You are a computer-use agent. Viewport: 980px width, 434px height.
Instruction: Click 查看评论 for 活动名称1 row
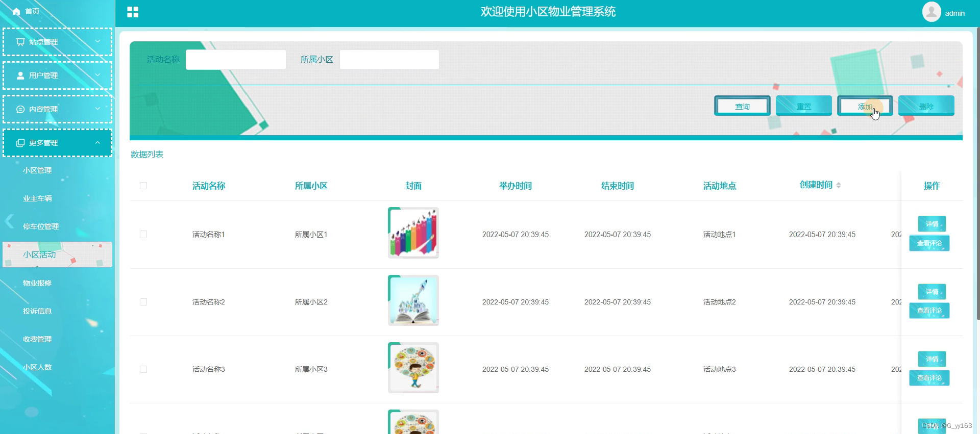929,243
